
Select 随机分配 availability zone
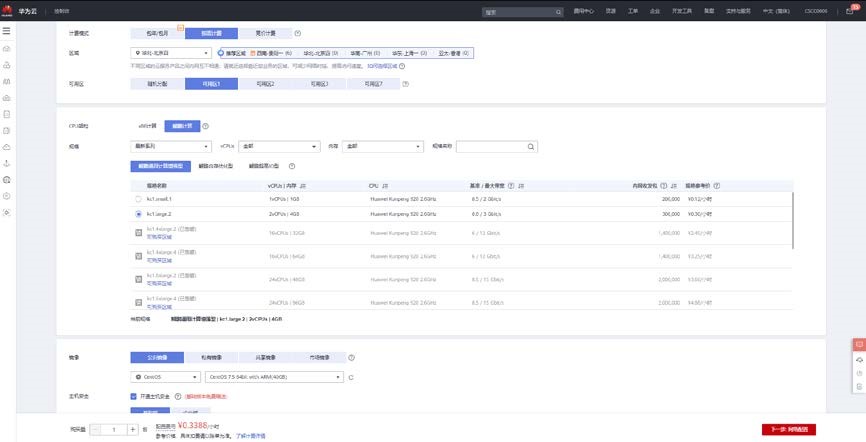click(x=157, y=84)
